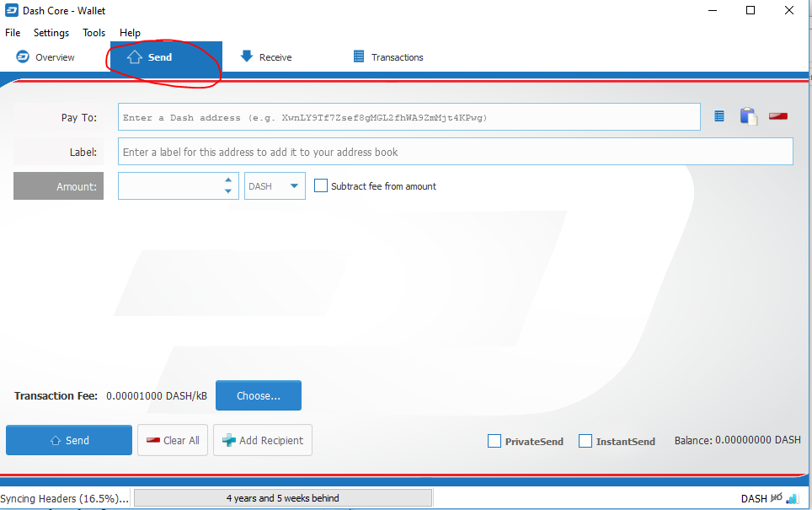
Task: Focus the Amount input box
Action: pos(178,186)
